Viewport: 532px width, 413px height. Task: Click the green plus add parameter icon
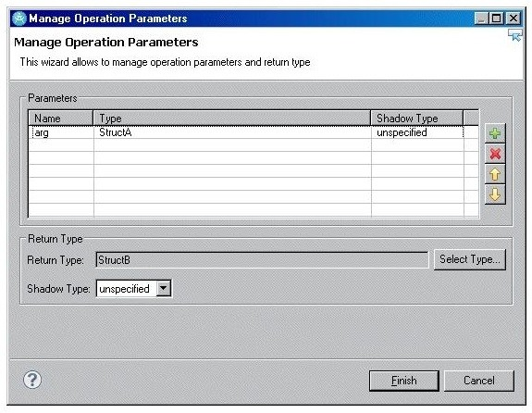pyautogui.click(x=495, y=133)
